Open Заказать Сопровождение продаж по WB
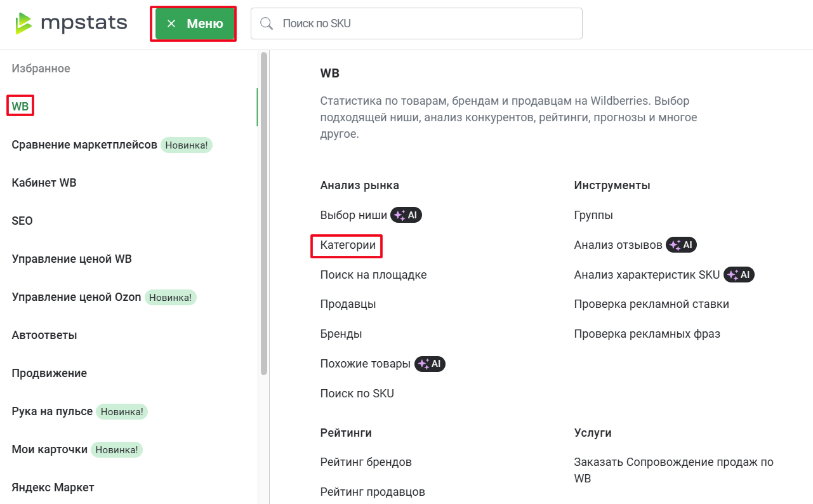The image size is (813, 504). pyautogui.click(x=673, y=470)
